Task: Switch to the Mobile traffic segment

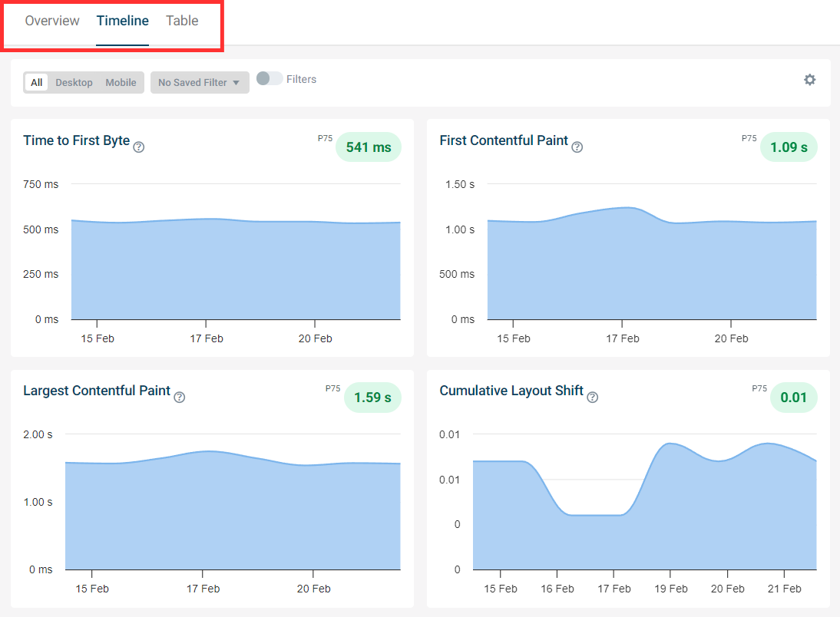Action: pos(121,82)
